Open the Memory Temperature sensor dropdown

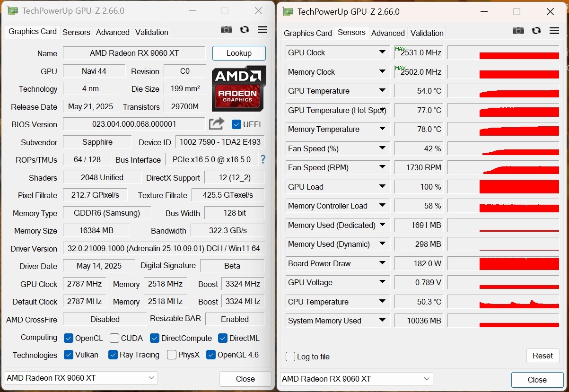(382, 129)
